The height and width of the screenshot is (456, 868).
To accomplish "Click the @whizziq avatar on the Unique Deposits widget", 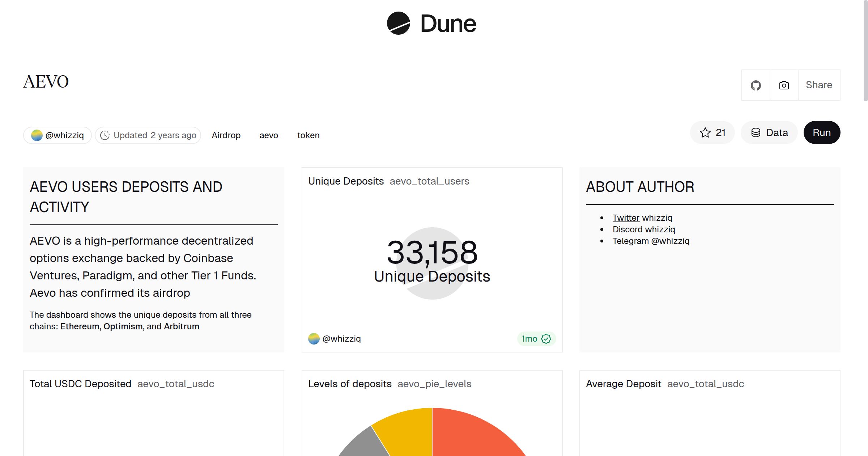I will coord(314,339).
